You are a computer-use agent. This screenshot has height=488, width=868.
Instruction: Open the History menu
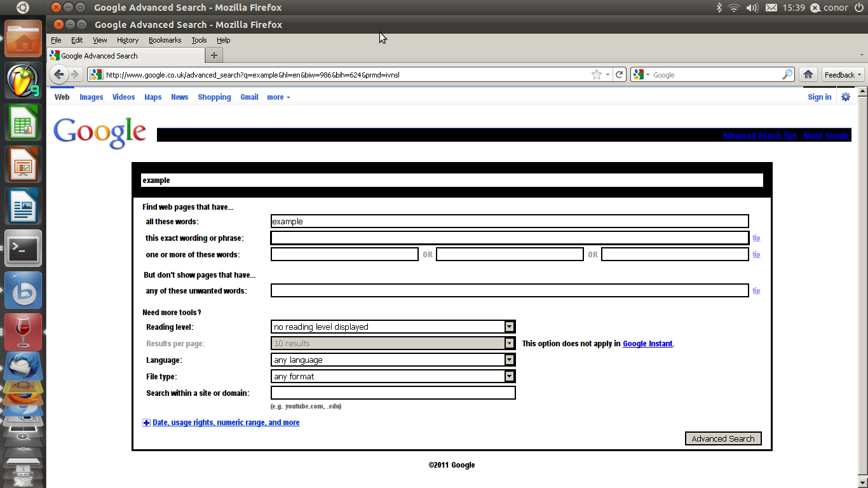[127, 40]
